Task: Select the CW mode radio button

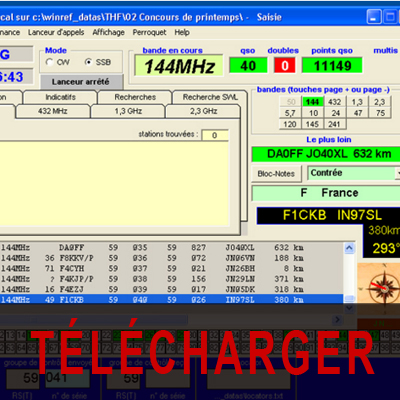Action: tap(50, 62)
